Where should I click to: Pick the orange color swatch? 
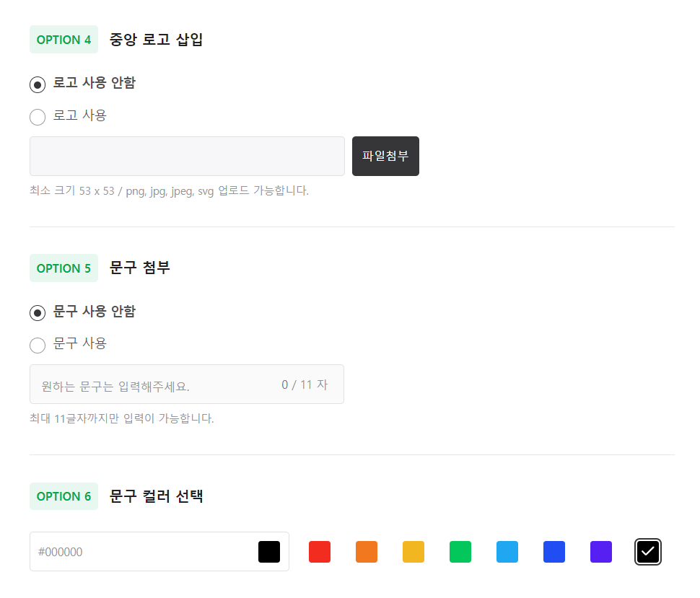pos(367,552)
